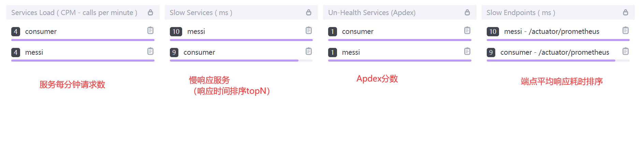Copy consumer name in Un-Health Services list

(467, 30)
